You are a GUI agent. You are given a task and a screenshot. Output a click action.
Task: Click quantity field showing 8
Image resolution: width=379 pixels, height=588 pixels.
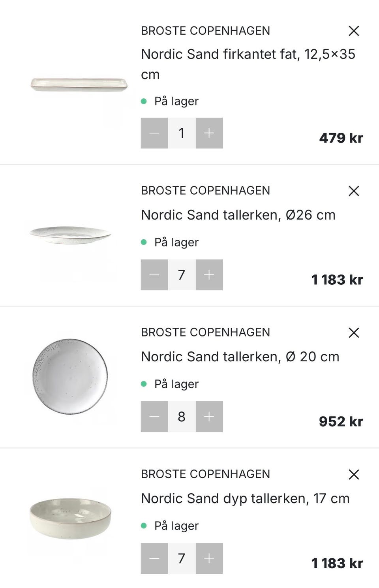click(x=182, y=417)
